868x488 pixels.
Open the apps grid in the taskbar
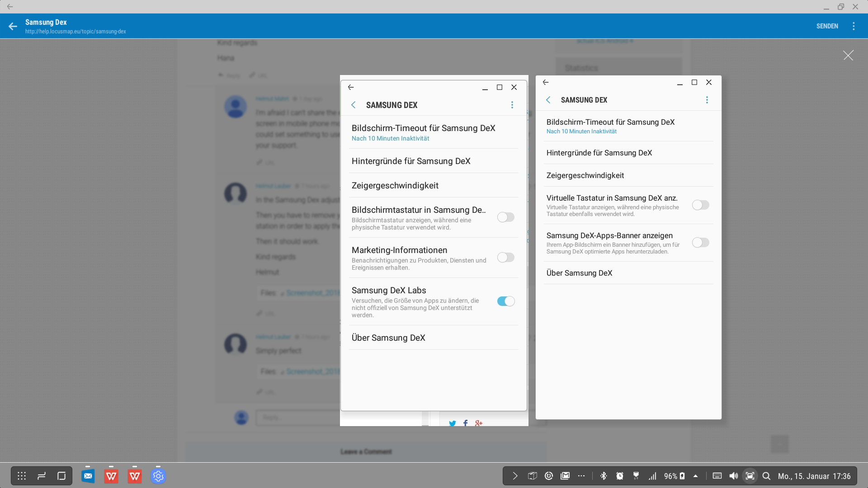pos(22,476)
